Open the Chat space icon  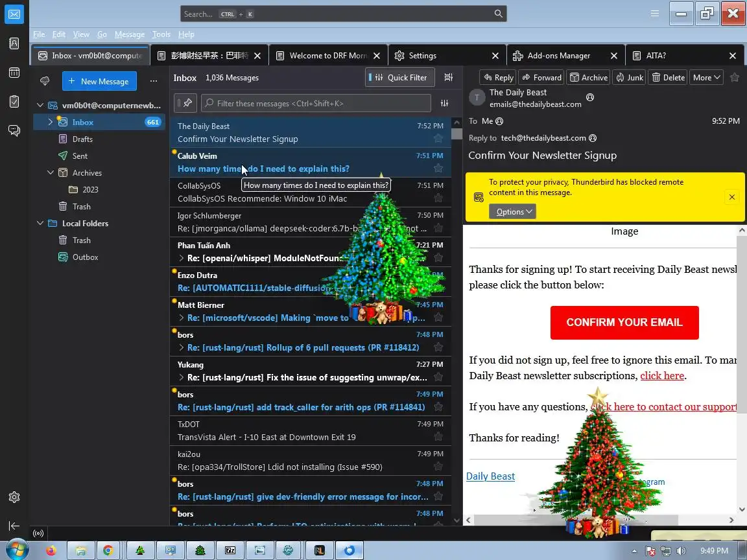tap(14, 130)
